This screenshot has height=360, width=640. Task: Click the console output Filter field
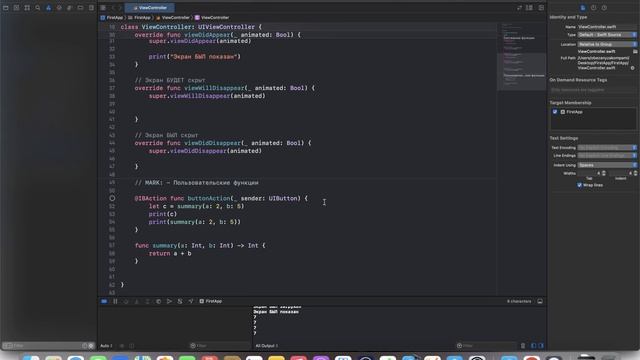pyautogui.click(x=487, y=346)
